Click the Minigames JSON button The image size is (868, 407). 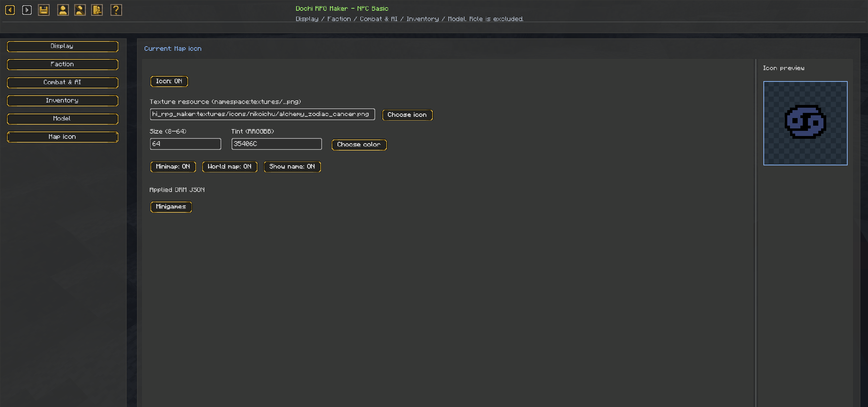(171, 207)
